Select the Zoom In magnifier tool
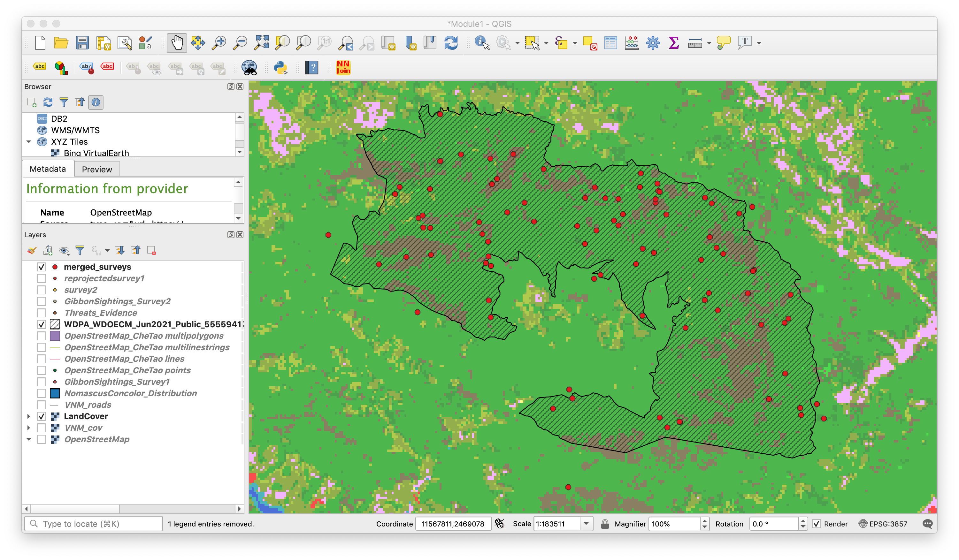 [x=219, y=42]
